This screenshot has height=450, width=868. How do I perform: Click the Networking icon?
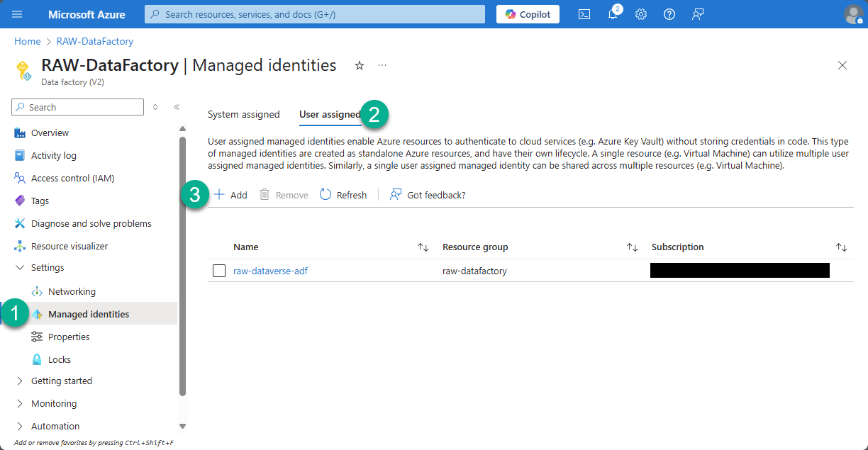(x=37, y=291)
